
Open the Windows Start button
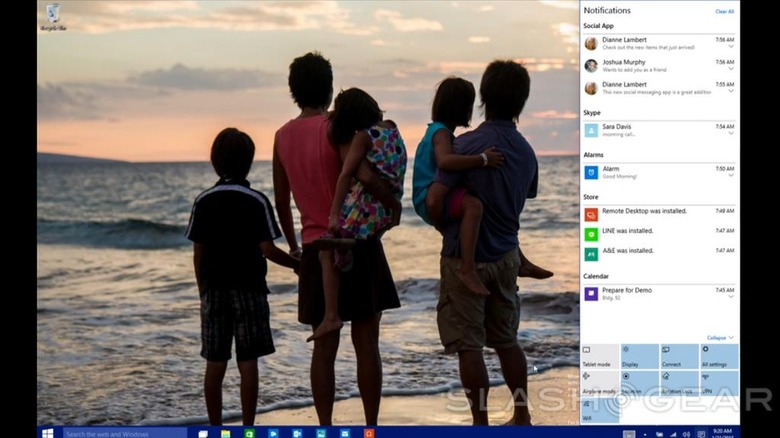pos(48,434)
